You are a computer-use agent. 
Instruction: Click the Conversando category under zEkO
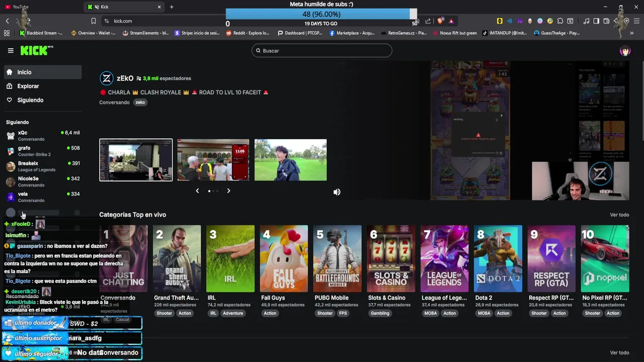(114, 103)
